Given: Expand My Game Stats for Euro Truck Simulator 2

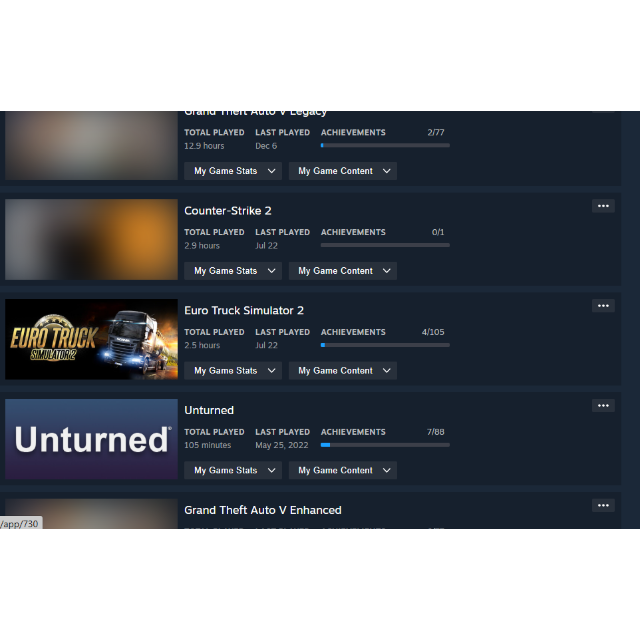Looking at the screenshot, I should click(233, 371).
